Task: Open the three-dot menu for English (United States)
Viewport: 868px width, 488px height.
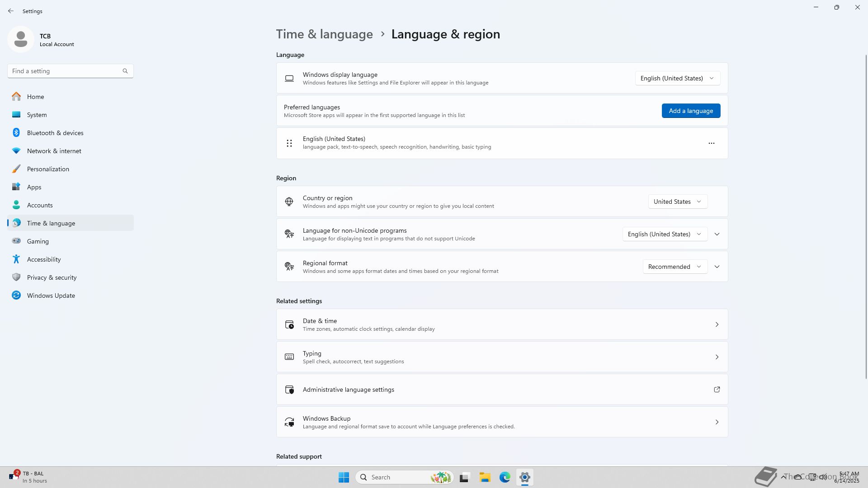Action: pyautogui.click(x=711, y=143)
